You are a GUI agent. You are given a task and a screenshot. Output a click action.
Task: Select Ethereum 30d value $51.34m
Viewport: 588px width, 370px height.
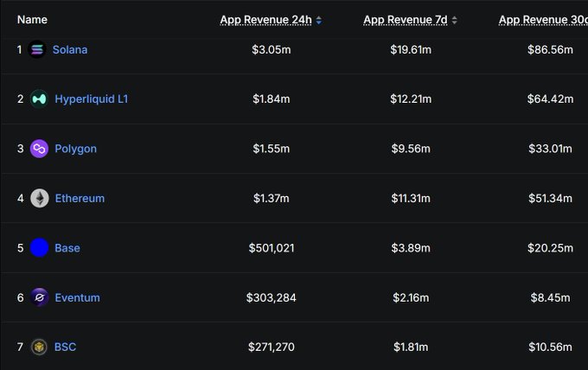pyautogui.click(x=550, y=198)
